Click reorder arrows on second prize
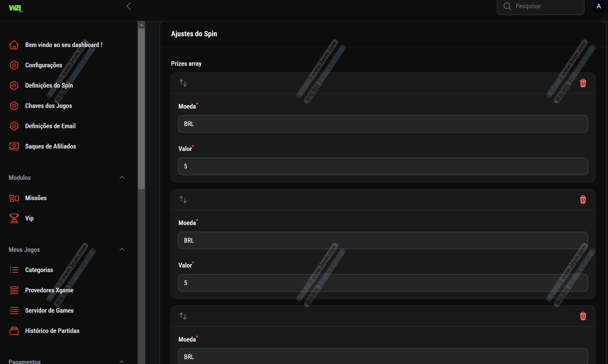This screenshot has height=364, width=608. click(x=183, y=200)
